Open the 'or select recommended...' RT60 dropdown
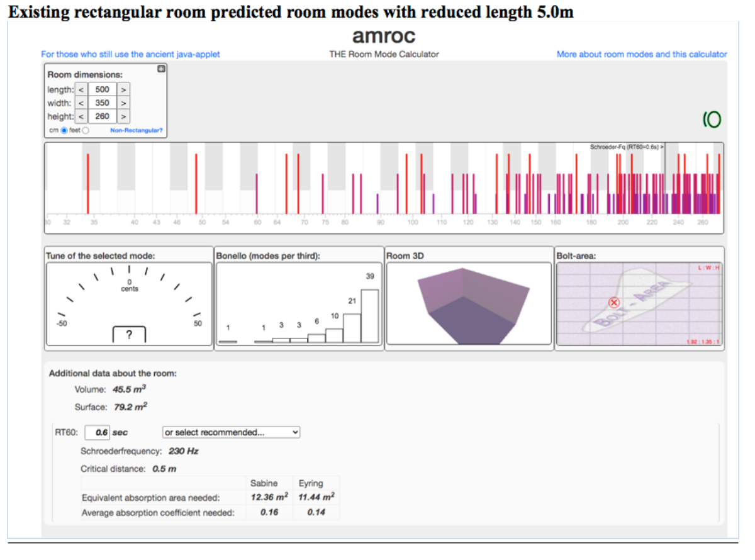The height and width of the screenshot is (560, 755). pyautogui.click(x=231, y=432)
